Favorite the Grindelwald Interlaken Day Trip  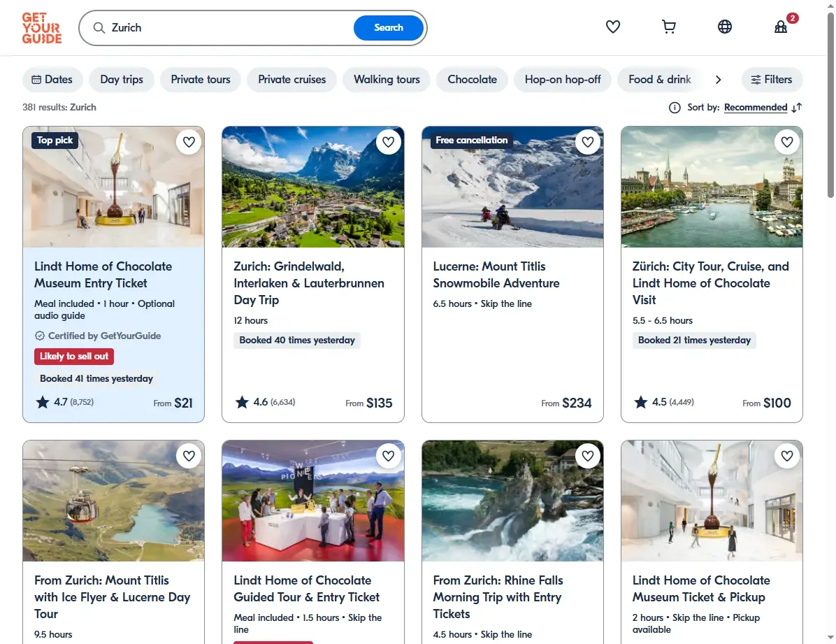388,142
